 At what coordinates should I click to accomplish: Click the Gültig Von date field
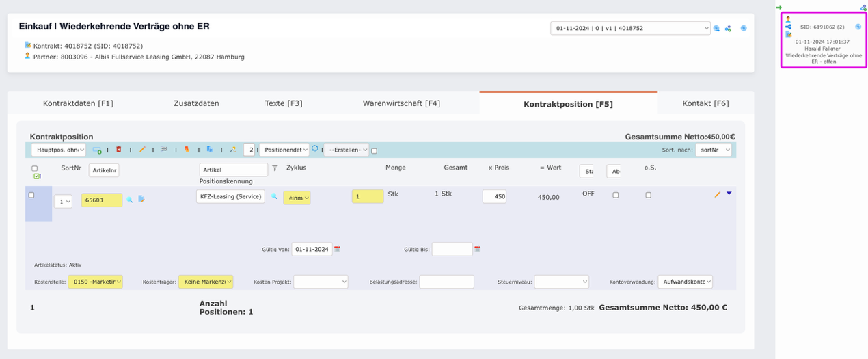pos(312,249)
